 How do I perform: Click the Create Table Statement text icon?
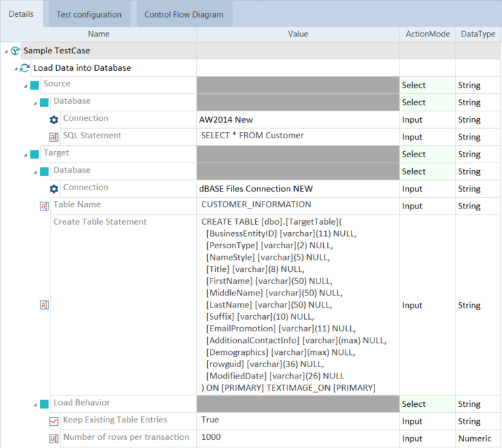[44, 305]
